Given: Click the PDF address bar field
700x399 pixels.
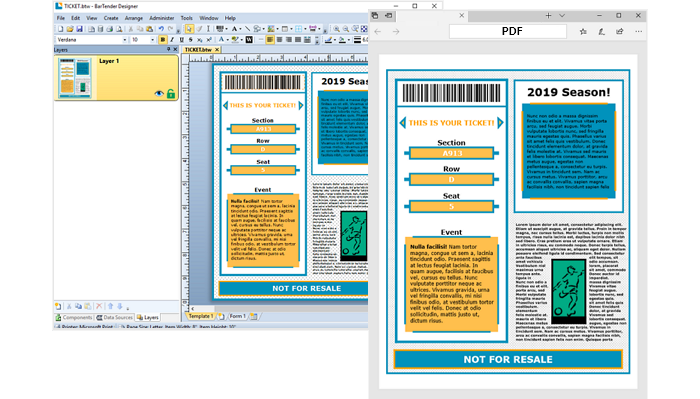Looking at the screenshot, I should click(x=508, y=31).
